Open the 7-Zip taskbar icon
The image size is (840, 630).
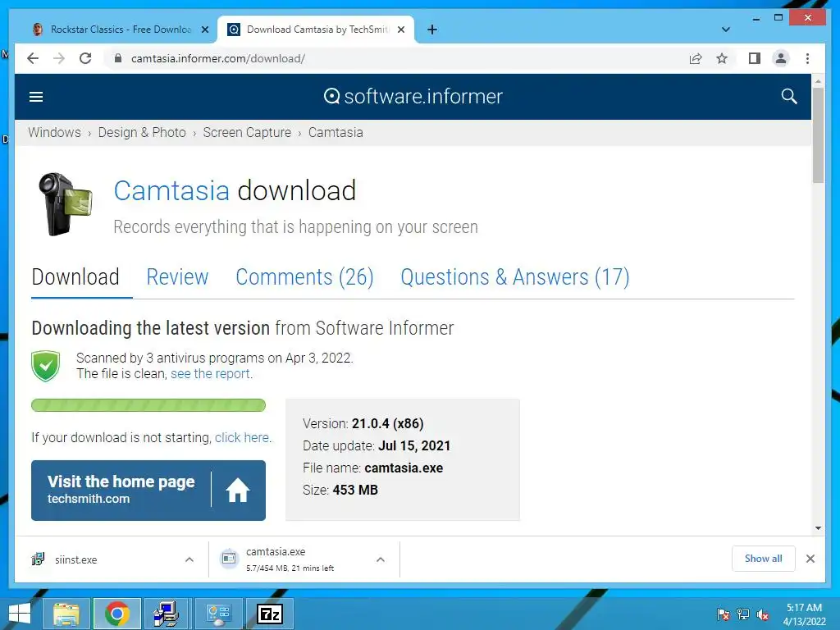[269, 614]
